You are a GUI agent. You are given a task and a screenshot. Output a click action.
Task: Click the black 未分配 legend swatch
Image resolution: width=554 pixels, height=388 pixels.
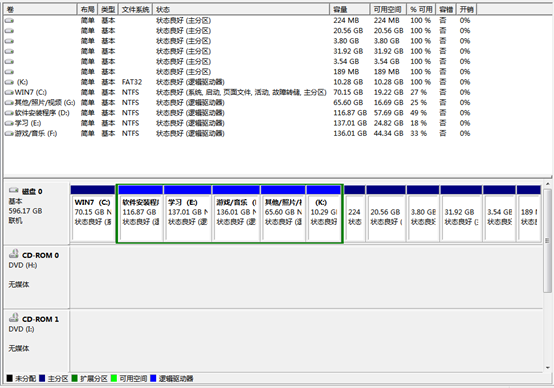(10, 378)
